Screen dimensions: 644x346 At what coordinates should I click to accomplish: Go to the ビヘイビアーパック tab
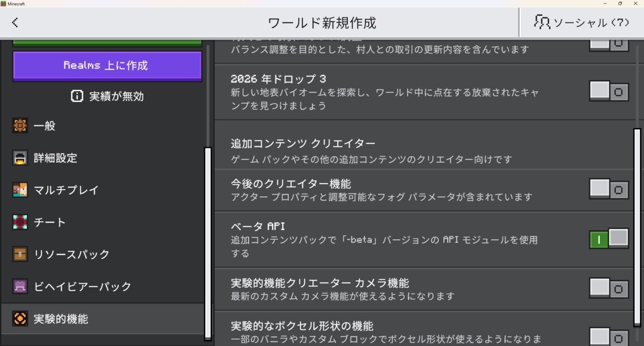pyautogui.click(x=103, y=287)
